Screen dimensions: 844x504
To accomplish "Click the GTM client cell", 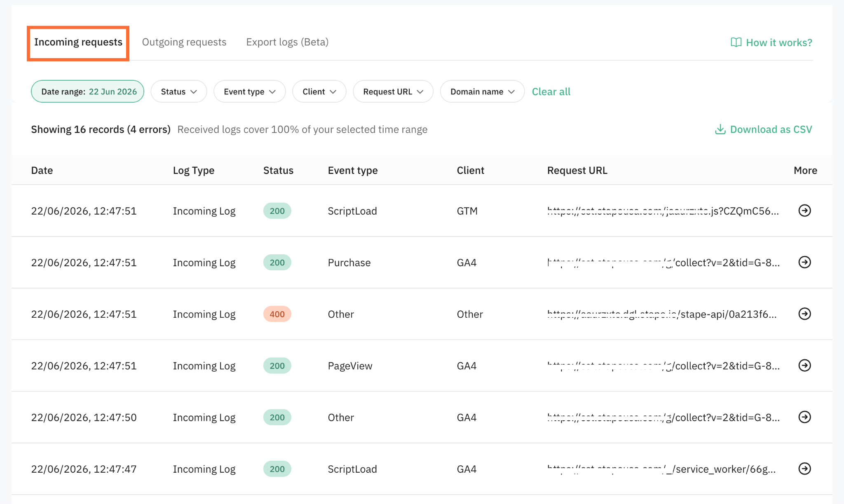I will [x=467, y=211].
